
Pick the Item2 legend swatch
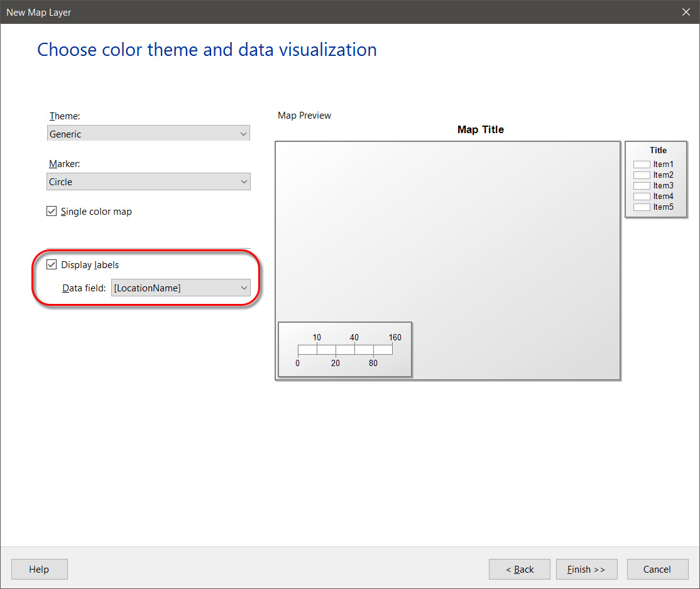(x=641, y=175)
